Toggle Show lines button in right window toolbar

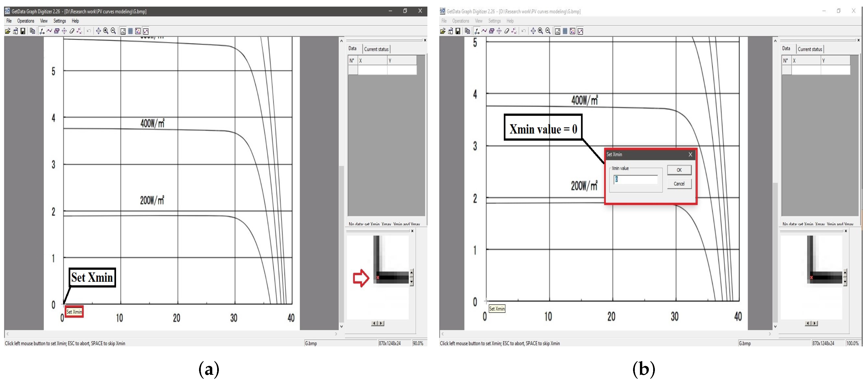580,31
